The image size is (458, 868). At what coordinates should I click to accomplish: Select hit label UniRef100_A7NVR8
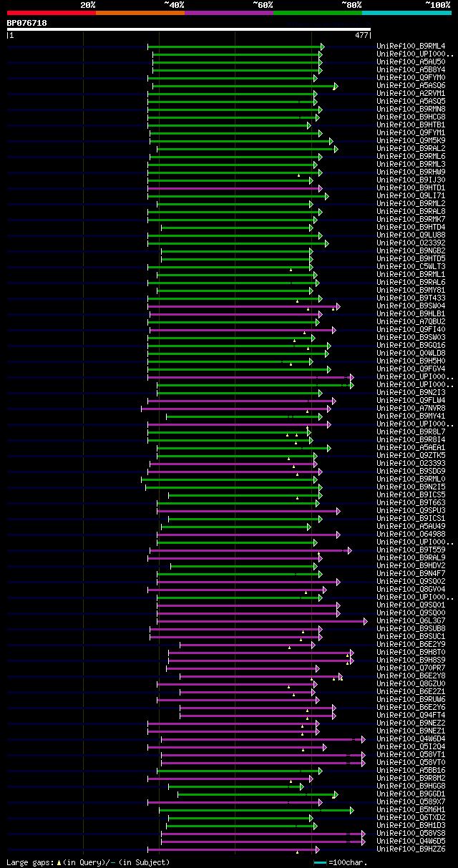[411, 409]
